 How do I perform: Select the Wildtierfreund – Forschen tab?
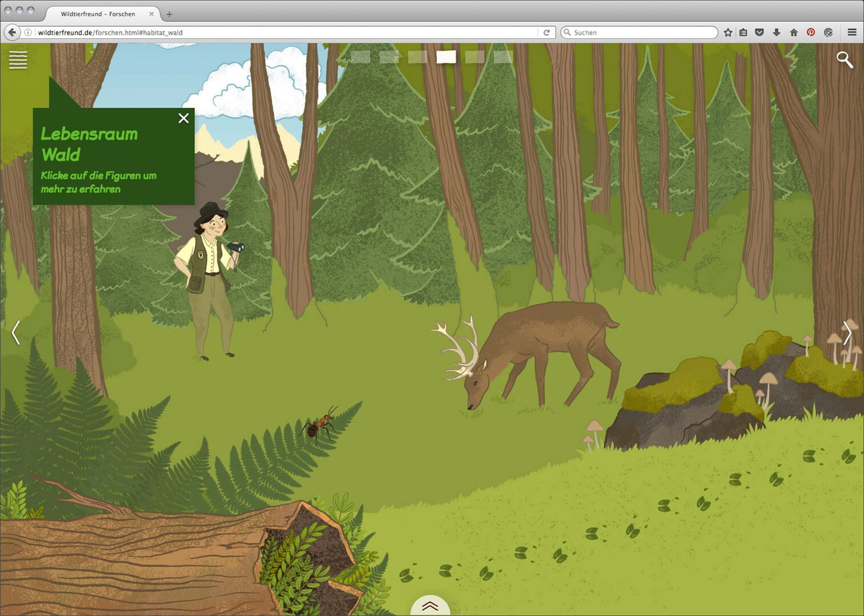(x=98, y=14)
